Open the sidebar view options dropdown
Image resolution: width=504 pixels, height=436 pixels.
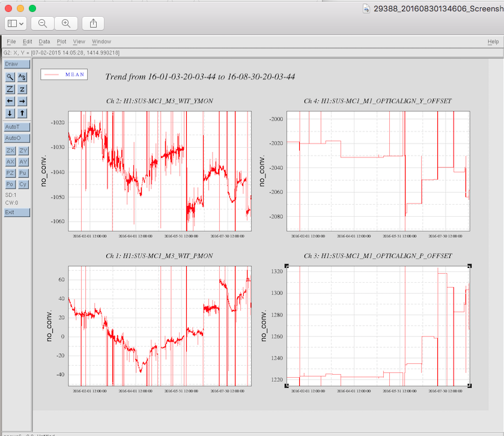pyautogui.click(x=16, y=23)
